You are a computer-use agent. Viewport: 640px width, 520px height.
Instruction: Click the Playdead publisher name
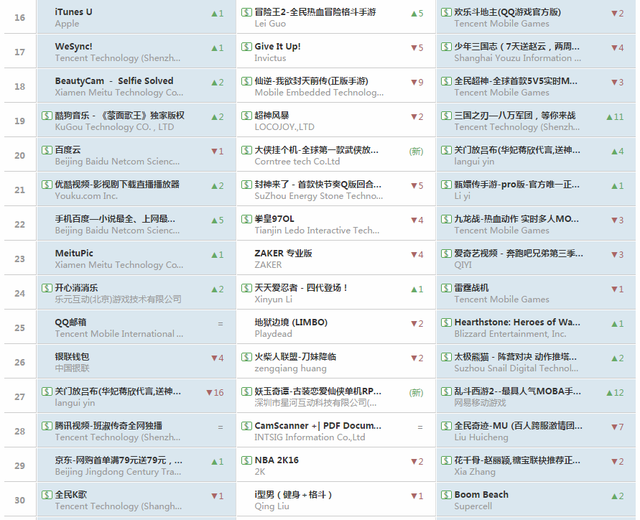273,334
